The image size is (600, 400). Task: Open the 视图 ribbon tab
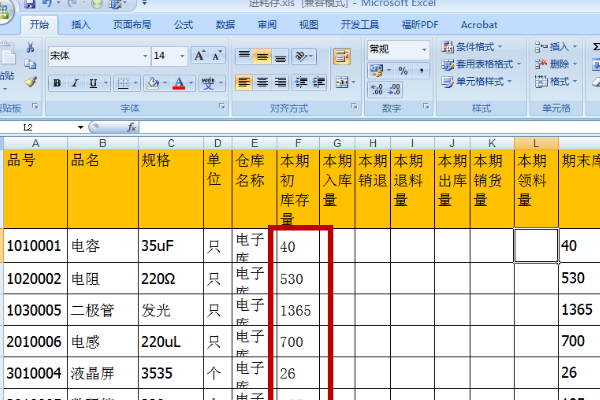(308, 25)
